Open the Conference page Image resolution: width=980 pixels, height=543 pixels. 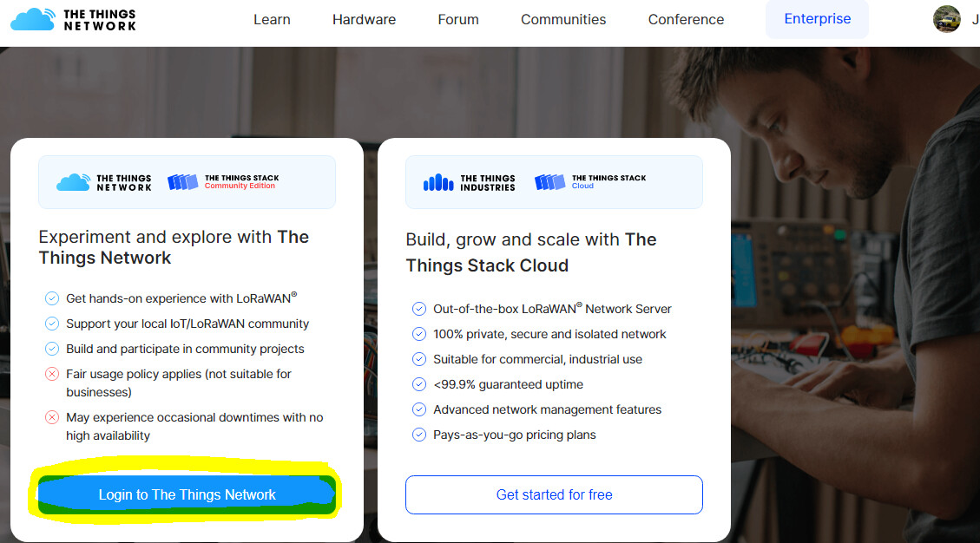[x=686, y=19]
